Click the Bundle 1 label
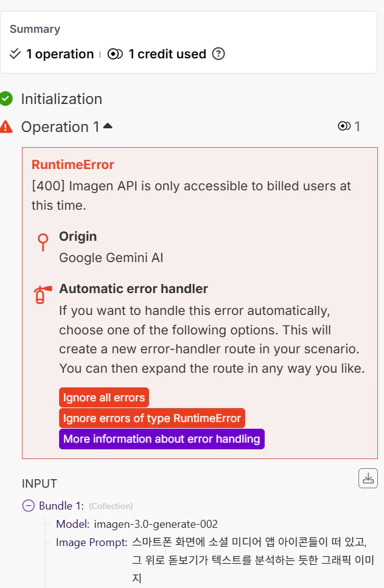The width and height of the screenshot is (384, 588). (62, 506)
